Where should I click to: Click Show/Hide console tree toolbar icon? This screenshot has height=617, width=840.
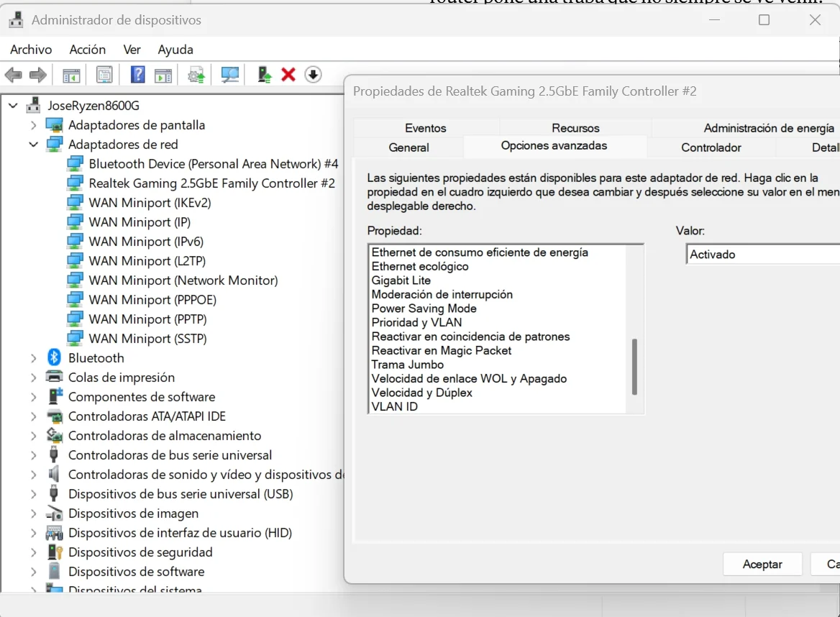(71, 75)
